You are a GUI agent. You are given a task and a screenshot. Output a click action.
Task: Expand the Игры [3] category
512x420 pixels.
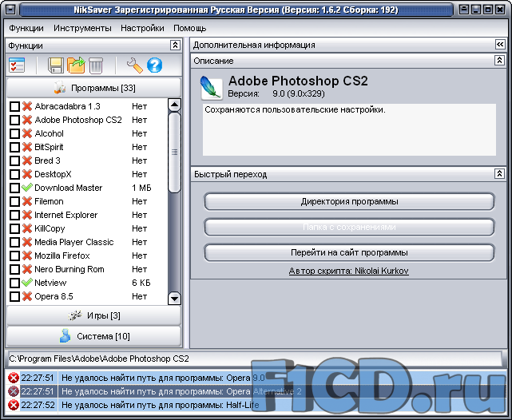click(93, 315)
